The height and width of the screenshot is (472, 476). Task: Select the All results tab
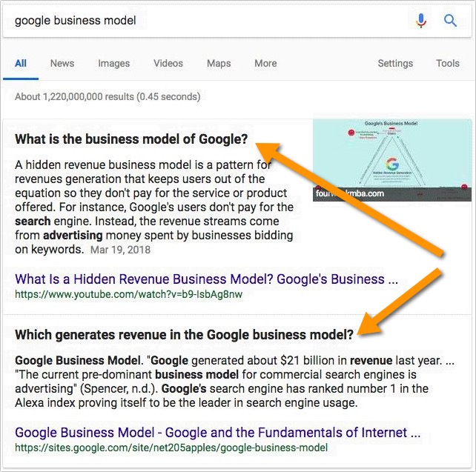(21, 63)
